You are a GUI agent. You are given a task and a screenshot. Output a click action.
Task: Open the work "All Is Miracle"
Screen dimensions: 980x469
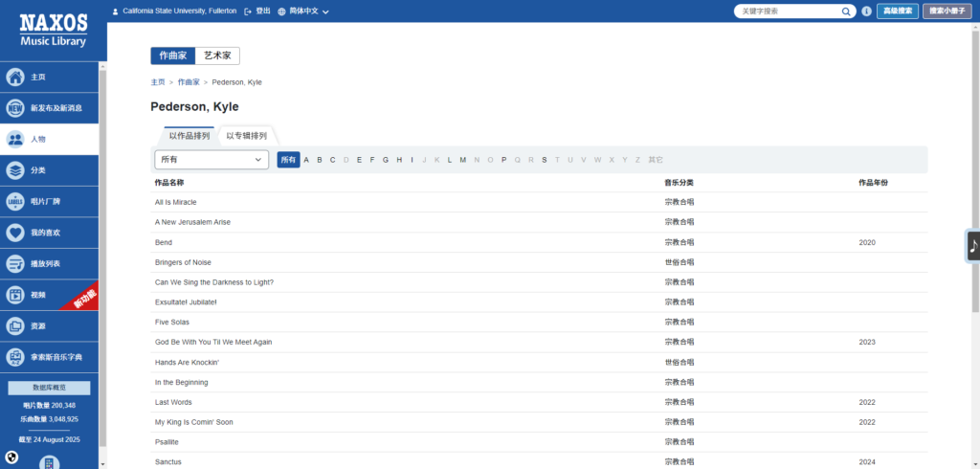click(x=175, y=202)
